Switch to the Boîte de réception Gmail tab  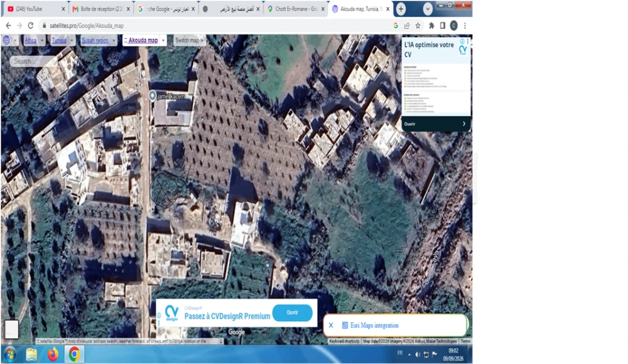point(102,9)
